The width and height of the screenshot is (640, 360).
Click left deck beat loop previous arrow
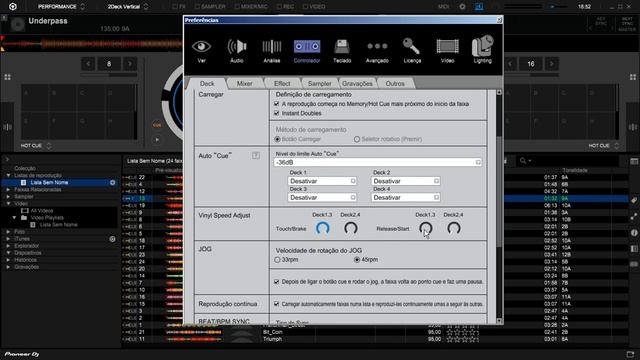[88, 64]
